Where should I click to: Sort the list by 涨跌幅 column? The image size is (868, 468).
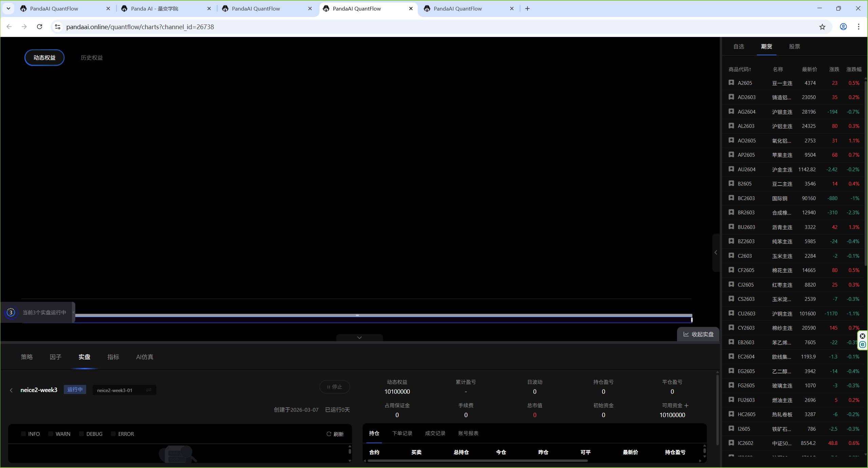click(853, 69)
